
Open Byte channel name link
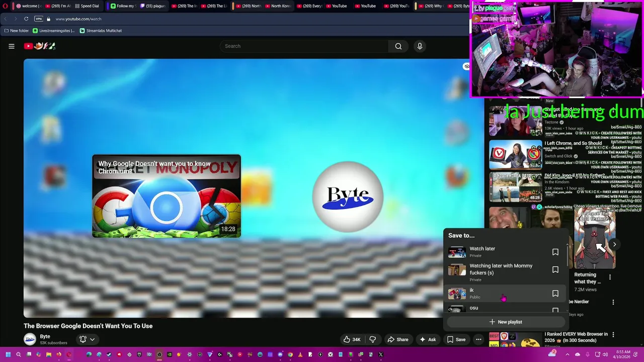point(45,336)
